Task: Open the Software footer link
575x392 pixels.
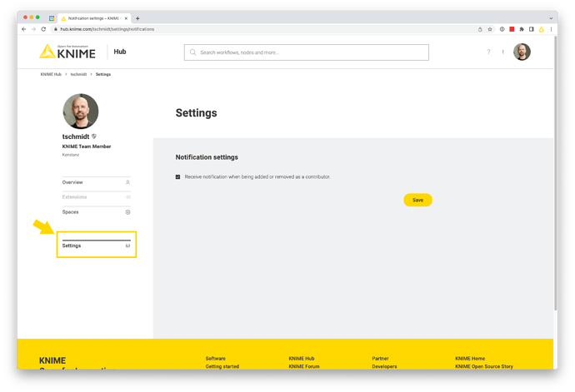Action: (216, 359)
